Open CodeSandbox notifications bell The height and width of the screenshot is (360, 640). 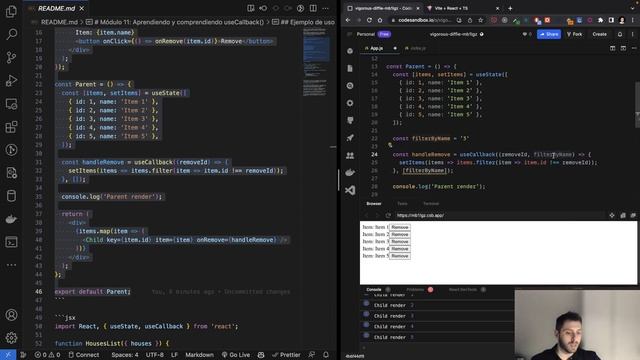click(x=620, y=34)
